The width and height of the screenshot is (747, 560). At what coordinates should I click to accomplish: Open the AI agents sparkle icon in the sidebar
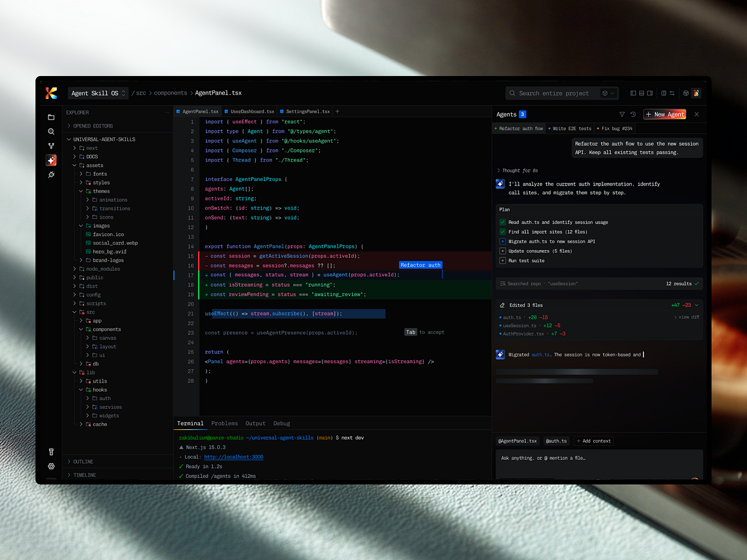51,160
